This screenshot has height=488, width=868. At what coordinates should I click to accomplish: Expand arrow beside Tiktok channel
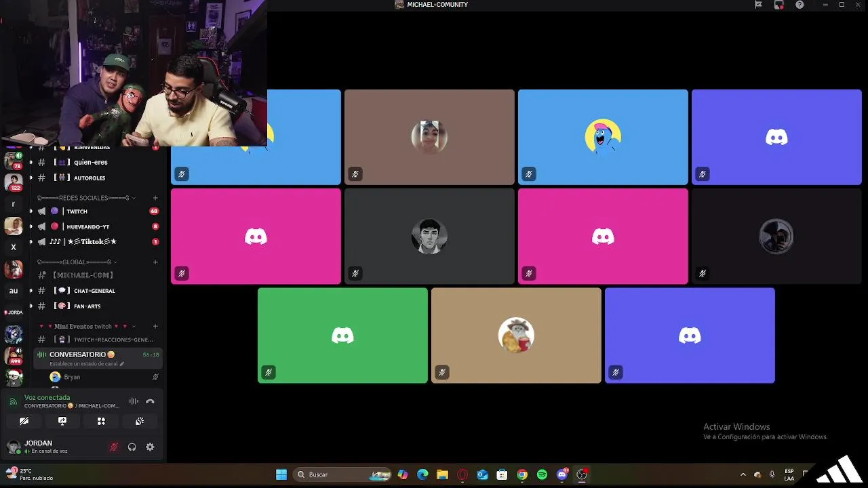(31, 242)
